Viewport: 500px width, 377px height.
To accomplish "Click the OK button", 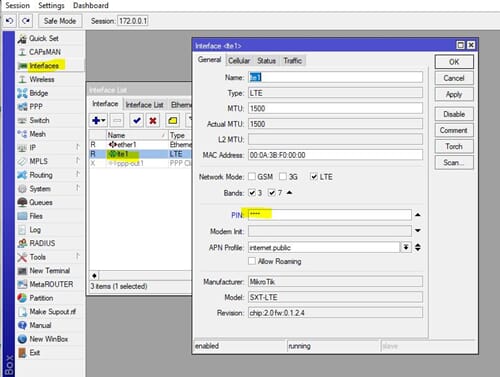I will click(x=454, y=62).
